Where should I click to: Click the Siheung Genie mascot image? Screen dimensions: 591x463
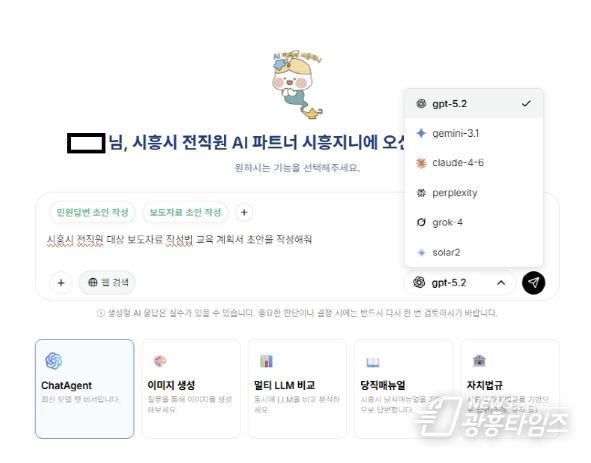(x=297, y=84)
